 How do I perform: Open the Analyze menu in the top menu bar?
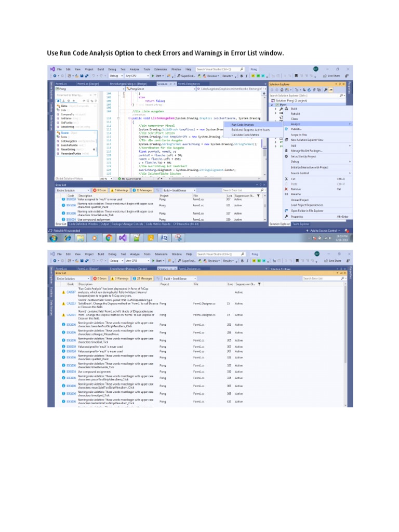tap(135, 69)
